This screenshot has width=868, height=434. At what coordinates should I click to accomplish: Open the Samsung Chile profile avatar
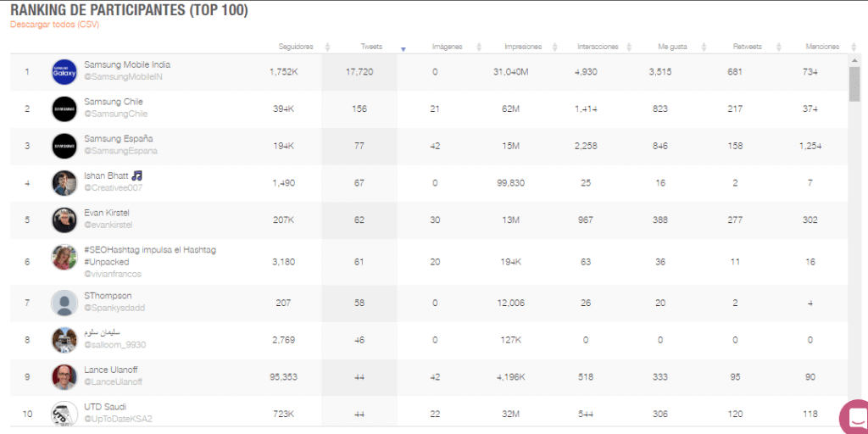[64, 109]
